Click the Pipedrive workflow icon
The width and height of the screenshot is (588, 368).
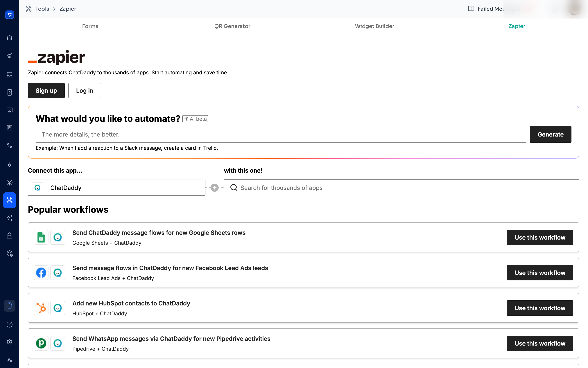click(x=41, y=343)
